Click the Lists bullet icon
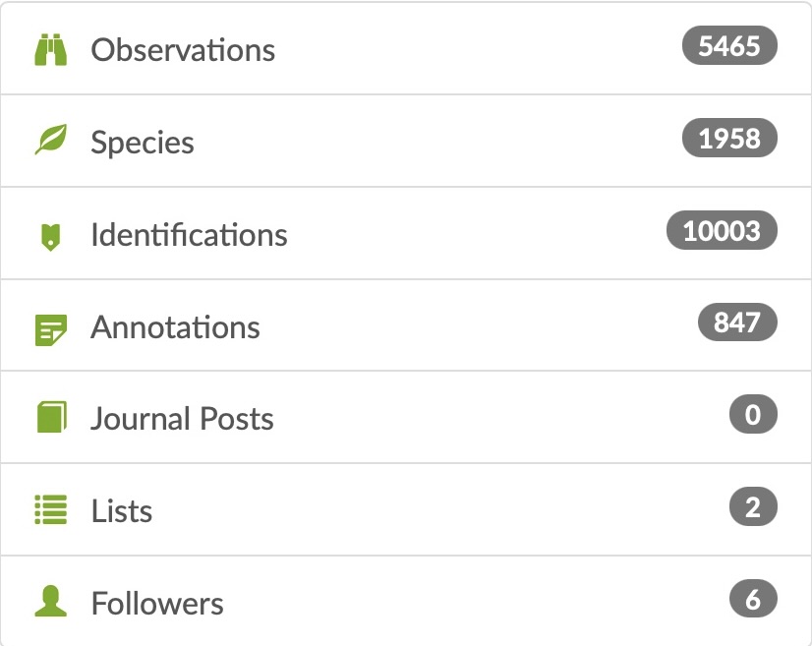 click(51, 509)
